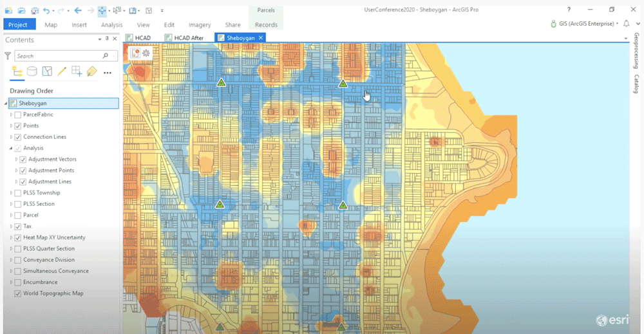The width and height of the screenshot is (644, 334).
Task: Open the Explore tool dropdown arrow
Action: pyautogui.click(x=109, y=11)
